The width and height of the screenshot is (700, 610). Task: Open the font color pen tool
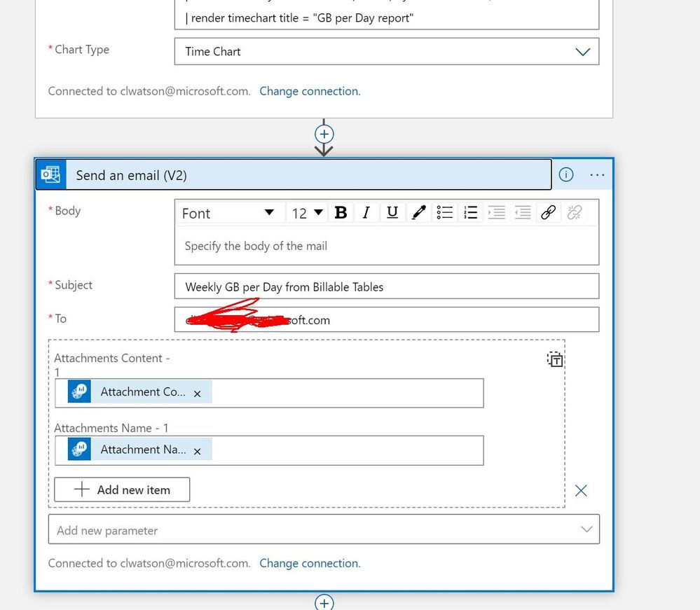(x=418, y=213)
